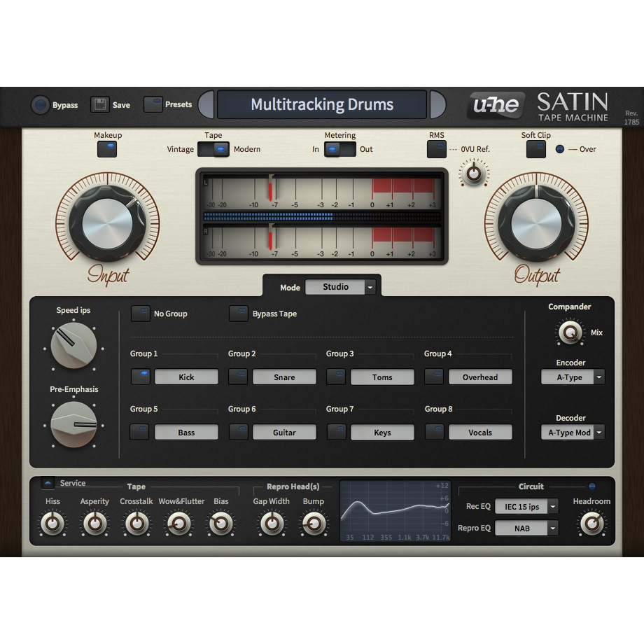Click the large Input knob
This screenshot has height=644, width=644.
coord(108,223)
